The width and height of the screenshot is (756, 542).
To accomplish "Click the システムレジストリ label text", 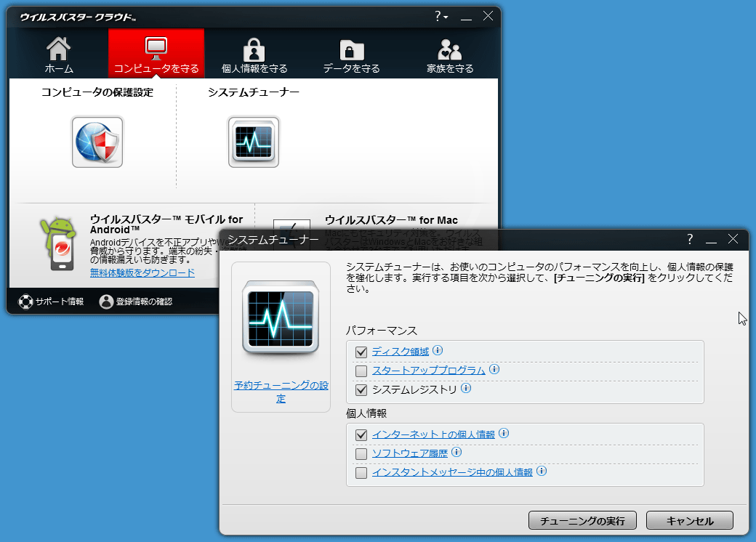I will click(x=414, y=389).
